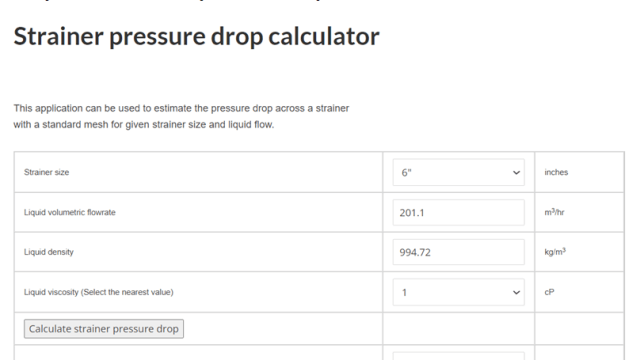Image resolution: width=640 pixels, height=360 pixels.
Task: Click the cP unit text
Action: point(549,292)
